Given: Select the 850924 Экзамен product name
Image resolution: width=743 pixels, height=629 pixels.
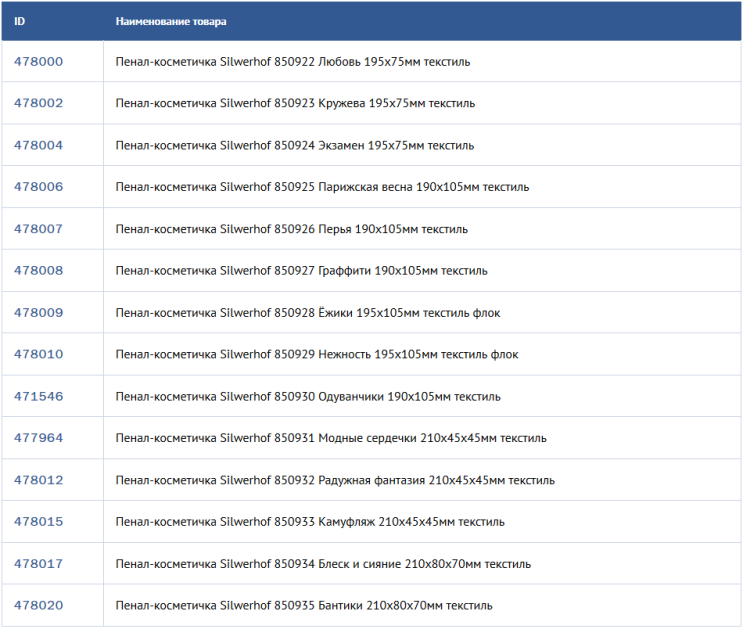Looking at the screenshot, I should 295,146.
